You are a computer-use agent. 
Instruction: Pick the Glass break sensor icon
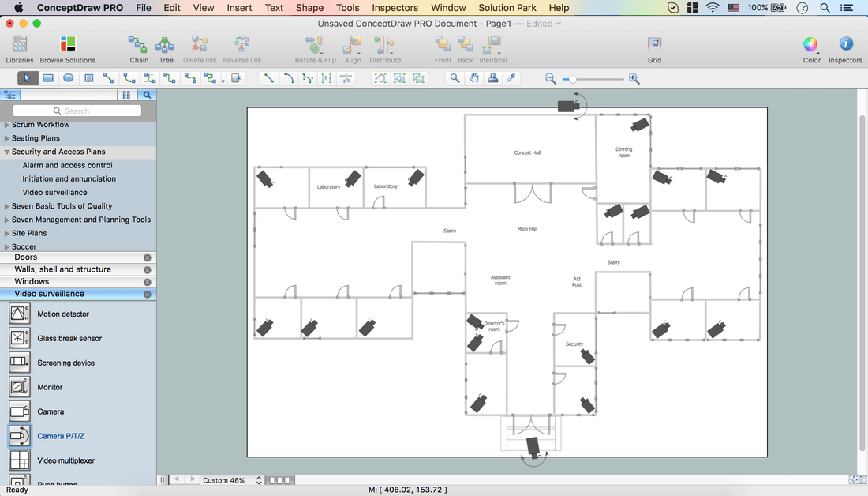[x=20, y=338]
